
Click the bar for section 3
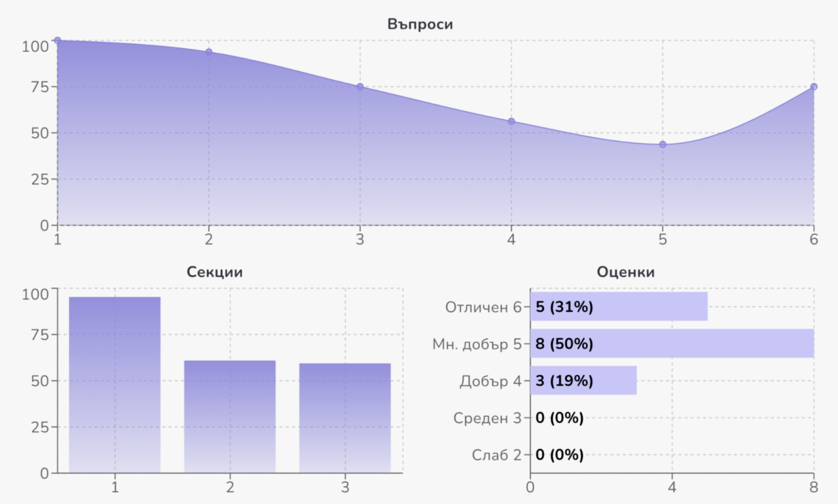coord(345,417)
